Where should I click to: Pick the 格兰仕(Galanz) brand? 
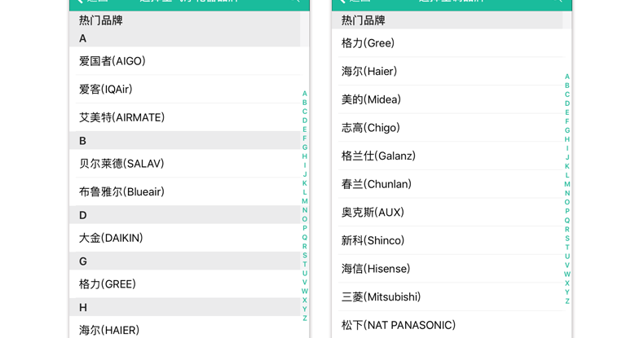click(378, 156)
